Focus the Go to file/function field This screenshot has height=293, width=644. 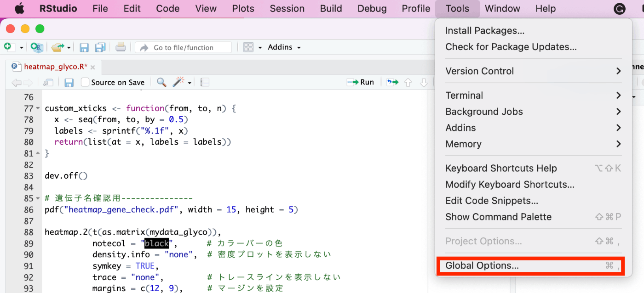point(184,47)
